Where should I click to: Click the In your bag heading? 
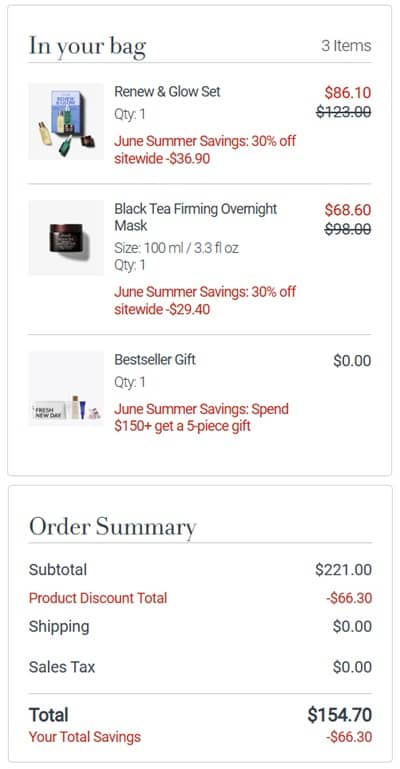(87, 46)
